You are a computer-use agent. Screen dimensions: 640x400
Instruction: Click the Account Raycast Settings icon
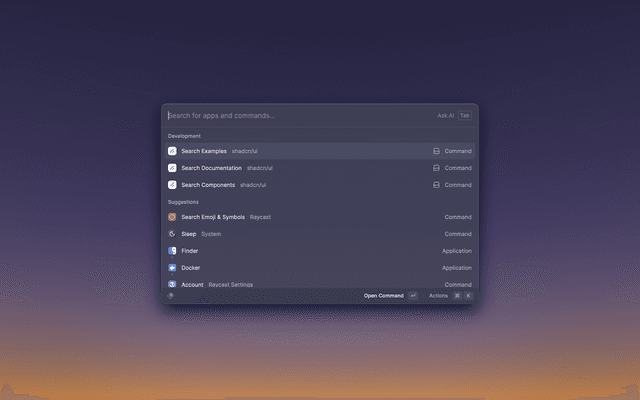(172, 284)
